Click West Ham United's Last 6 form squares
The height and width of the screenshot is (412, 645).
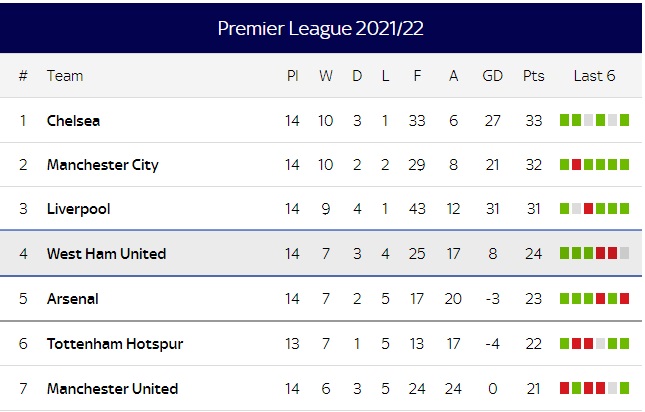(x=594, y=254)
